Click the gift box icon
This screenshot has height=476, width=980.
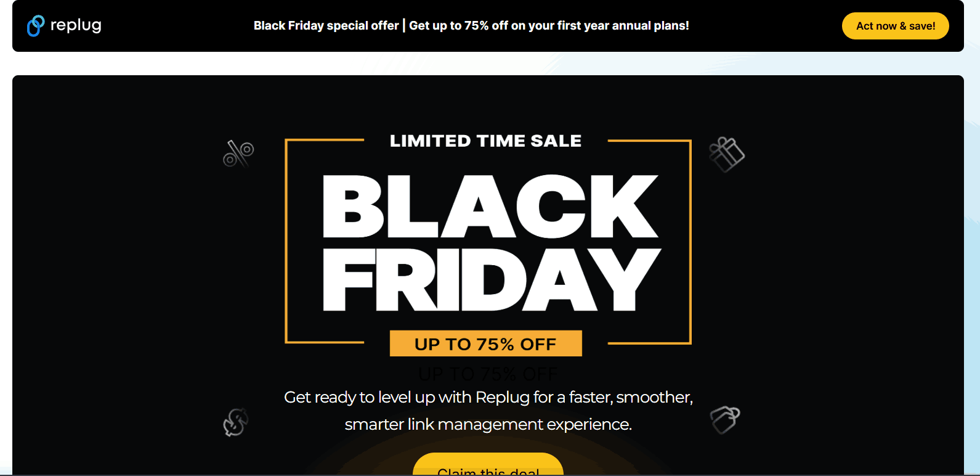click(x=727, y=154)
